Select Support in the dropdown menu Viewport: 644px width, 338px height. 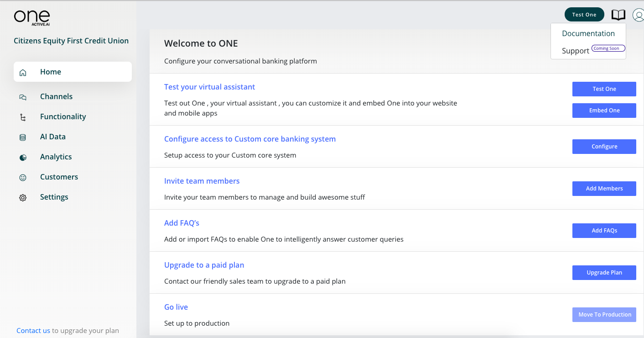(x=576, y=51)
